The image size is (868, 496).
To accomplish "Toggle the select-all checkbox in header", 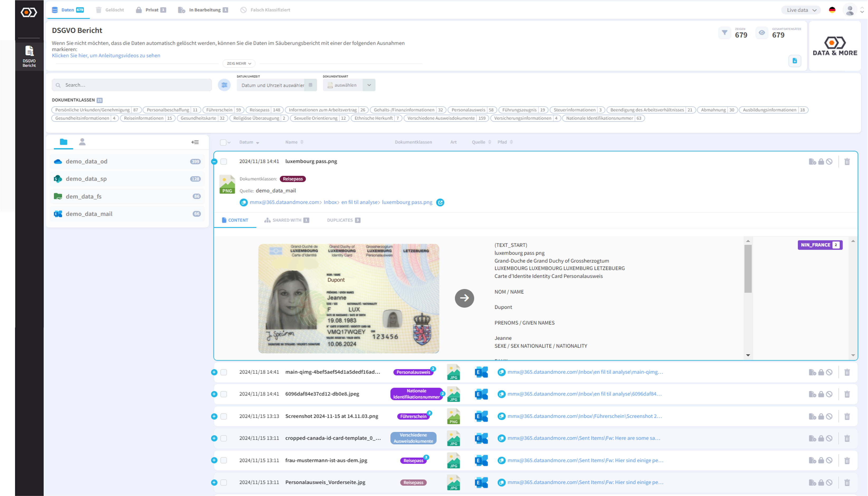I will [x=223, y=142].
